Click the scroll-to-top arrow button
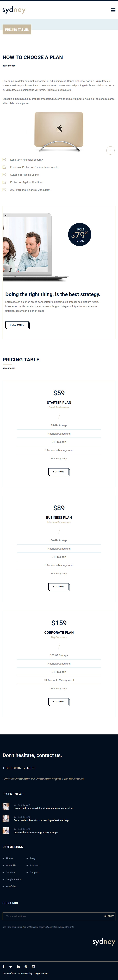 (x=110, y=151)
